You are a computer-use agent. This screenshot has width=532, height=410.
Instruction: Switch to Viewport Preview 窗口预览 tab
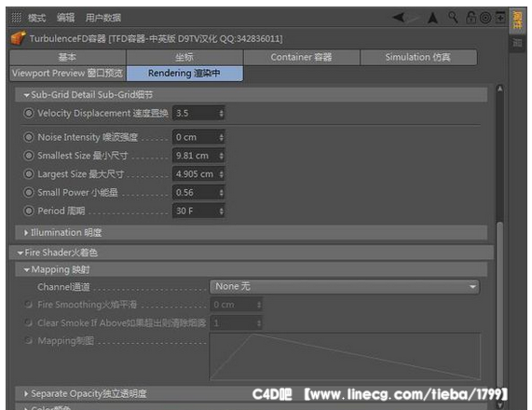tap(67, 74)
